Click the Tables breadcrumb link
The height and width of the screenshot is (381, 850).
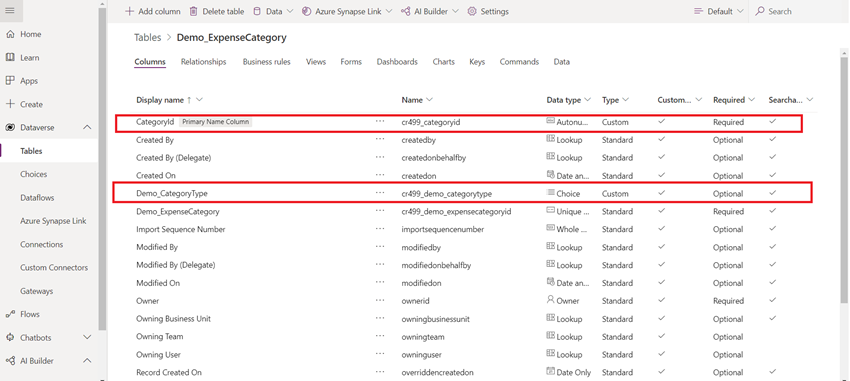coord(148,37)
